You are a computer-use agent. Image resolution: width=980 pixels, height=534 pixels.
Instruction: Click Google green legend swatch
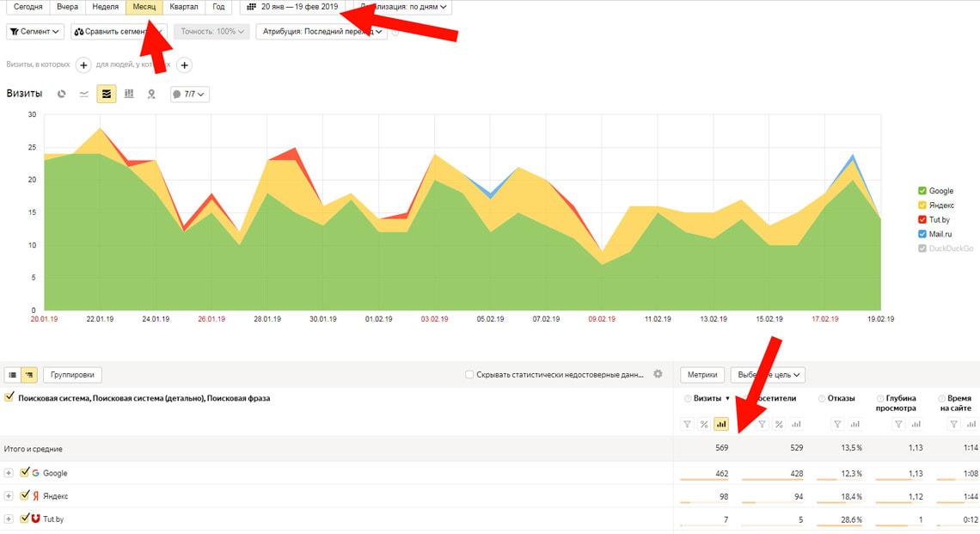922,191
